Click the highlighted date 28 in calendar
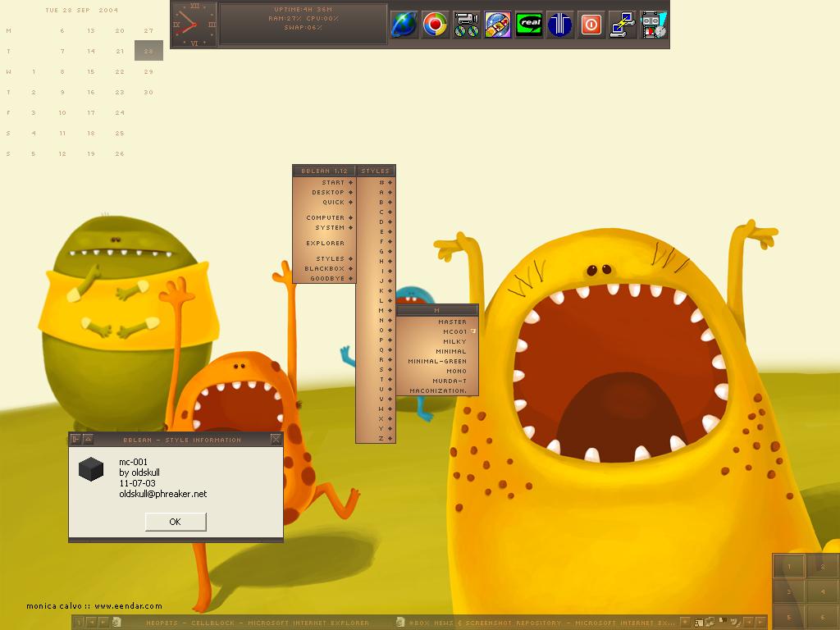Screen dimensions: 840x630 (x=148, y=51)
